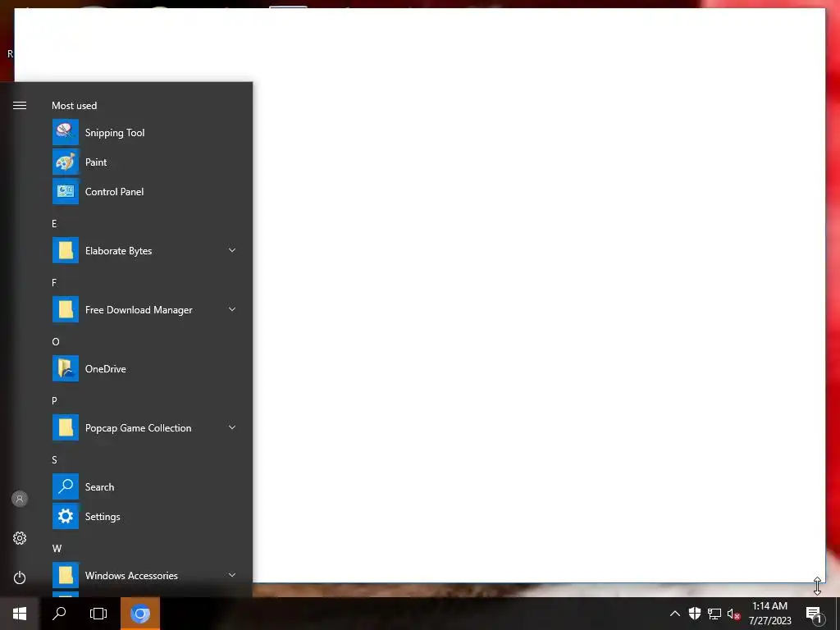This screenshot has width=840, height=630.
Task: Switch to the Chromium browser taskbar icon
Action: (139, 614)
